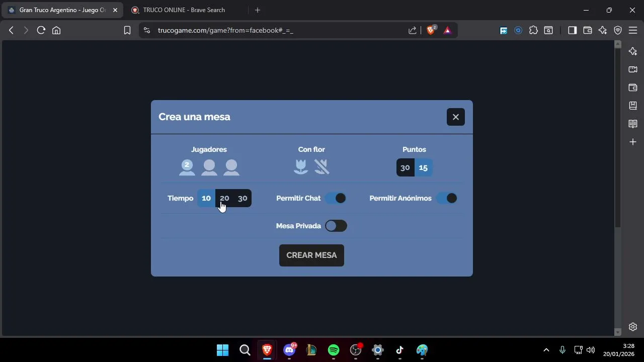The height and width of the screenshot is (362, 644).
Task: Open the Brave main hamburger menu
Action: [633, 30]
